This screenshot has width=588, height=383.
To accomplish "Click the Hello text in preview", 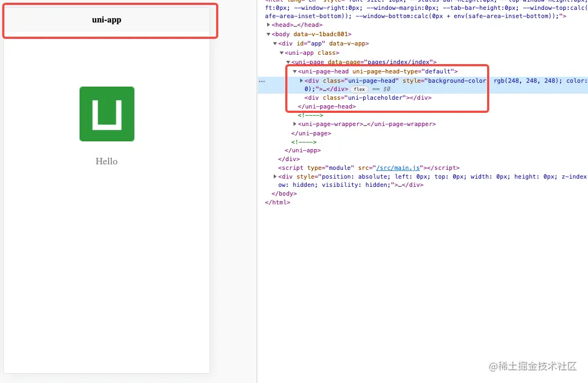I will click(106, 161).
